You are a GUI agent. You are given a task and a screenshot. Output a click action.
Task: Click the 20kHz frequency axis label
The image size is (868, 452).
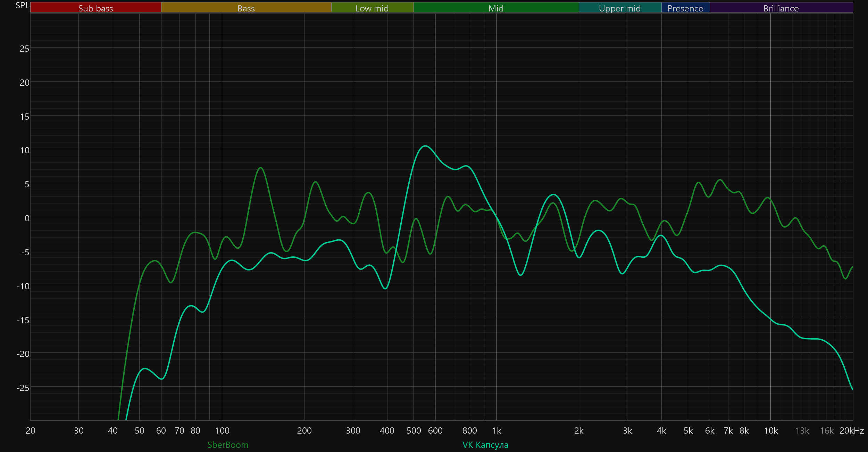851,430
